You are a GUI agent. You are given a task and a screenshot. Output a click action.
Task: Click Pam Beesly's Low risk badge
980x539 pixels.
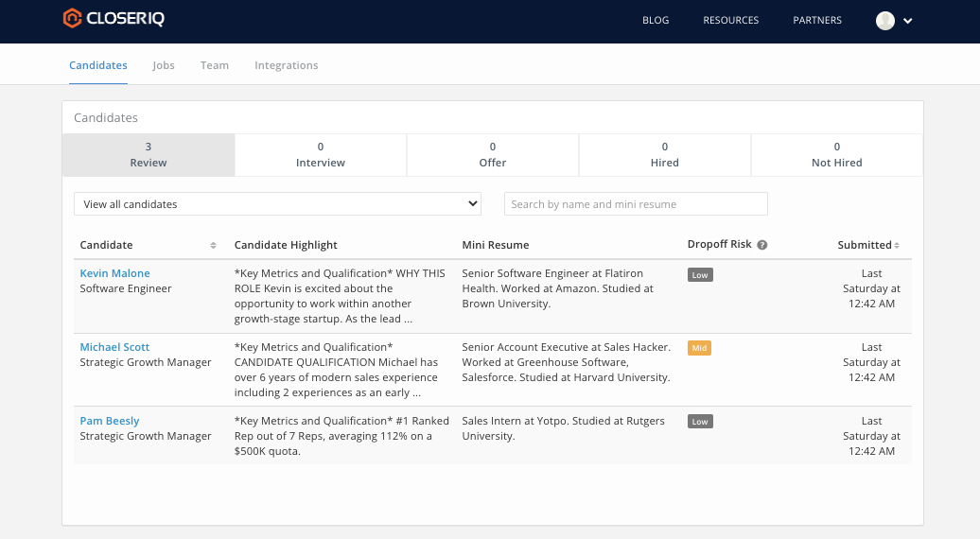[x=700, y=422]
